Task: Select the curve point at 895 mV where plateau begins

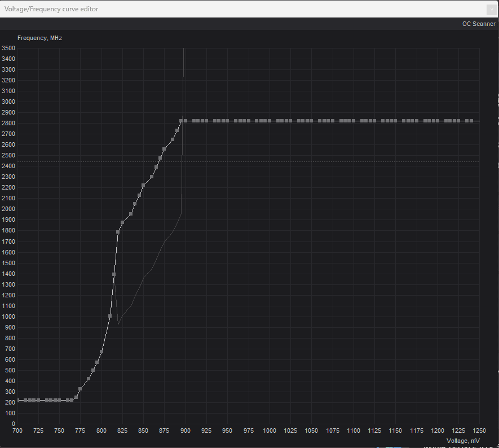Action: (x=181, y=121)
